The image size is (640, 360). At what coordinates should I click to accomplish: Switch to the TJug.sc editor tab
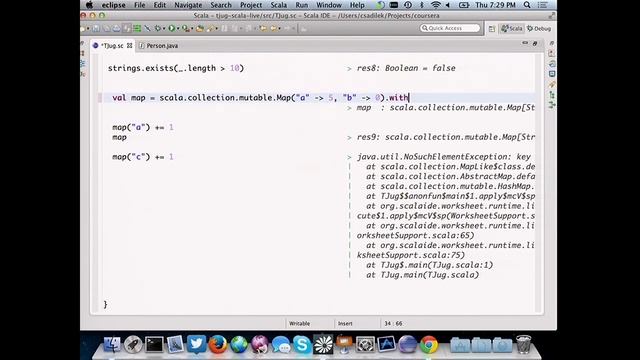[112, 46]
